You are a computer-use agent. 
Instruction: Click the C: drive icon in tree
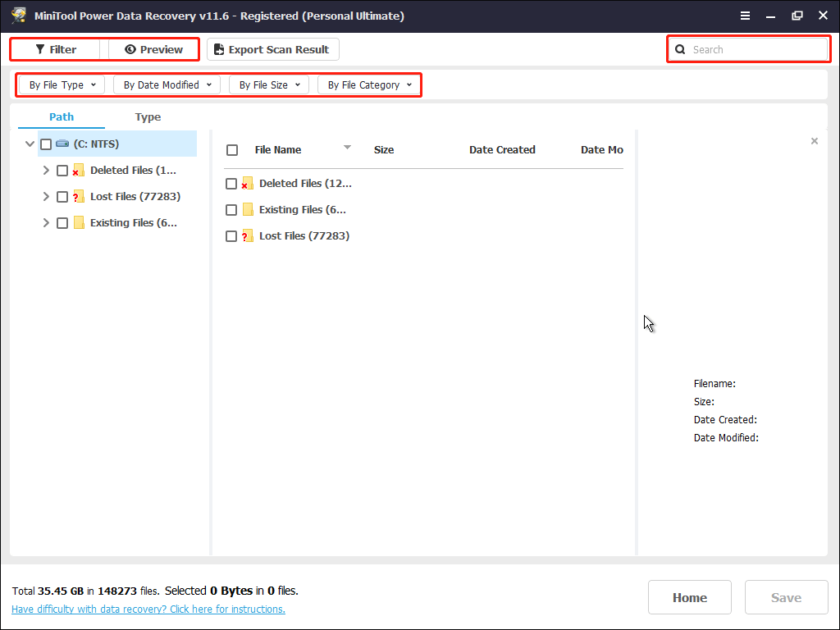click(x=62, y=144)
